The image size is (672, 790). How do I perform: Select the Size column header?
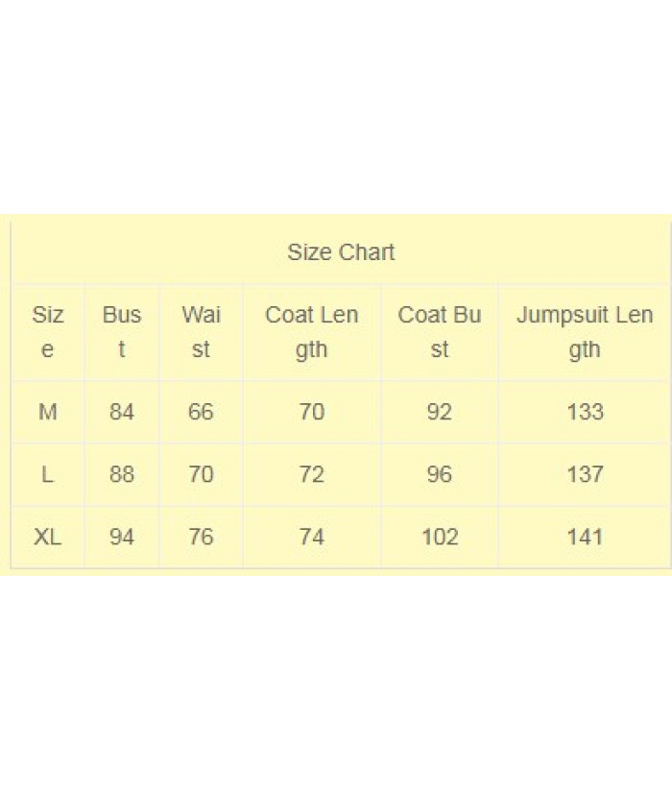[47, 332]
